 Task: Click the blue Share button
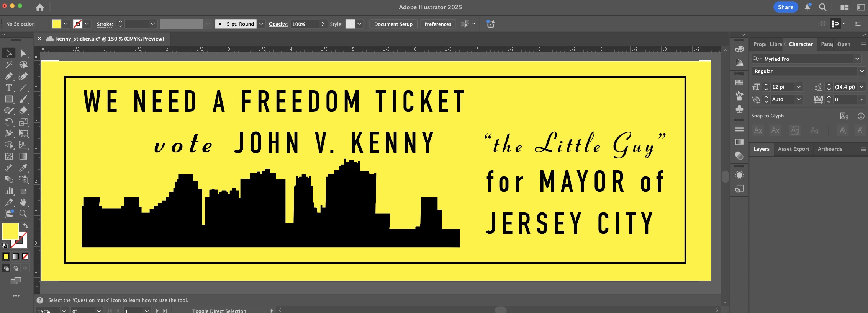[785, 7]
